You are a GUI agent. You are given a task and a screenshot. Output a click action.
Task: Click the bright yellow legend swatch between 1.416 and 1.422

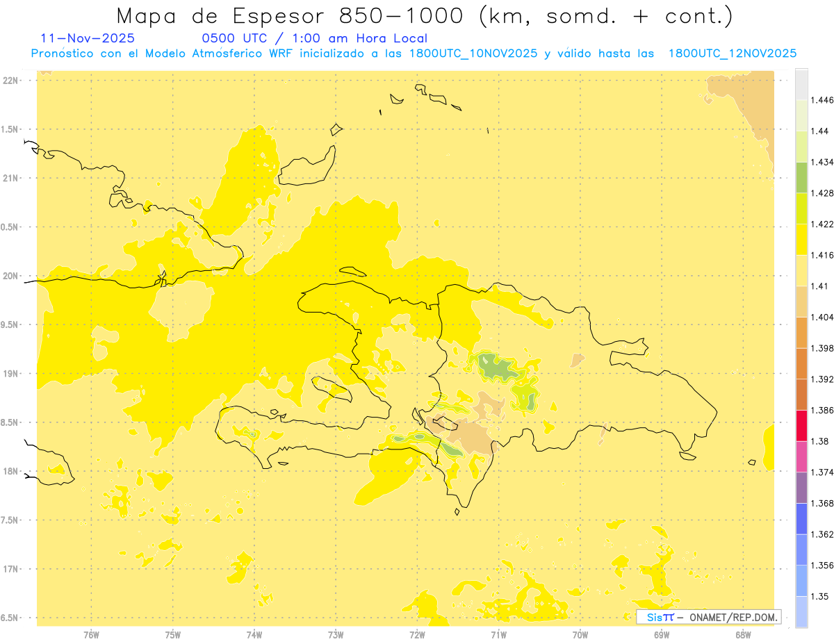pos(801,240)
